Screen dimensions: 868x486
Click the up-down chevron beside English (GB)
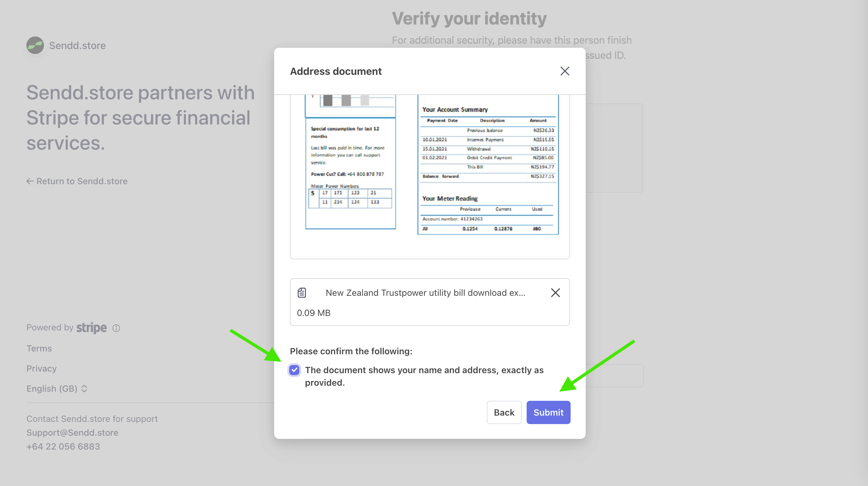click(x=84, y=389)
